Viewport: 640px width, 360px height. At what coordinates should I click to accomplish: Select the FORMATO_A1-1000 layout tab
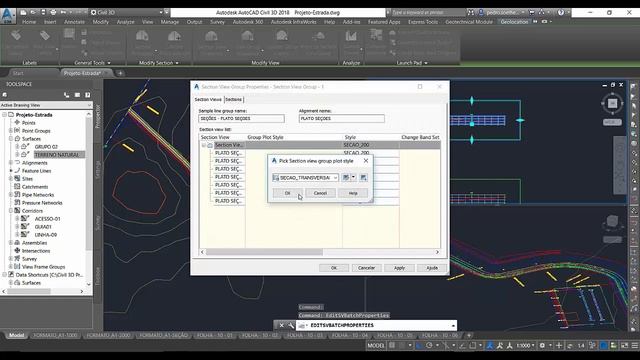[x=55, y=336]
